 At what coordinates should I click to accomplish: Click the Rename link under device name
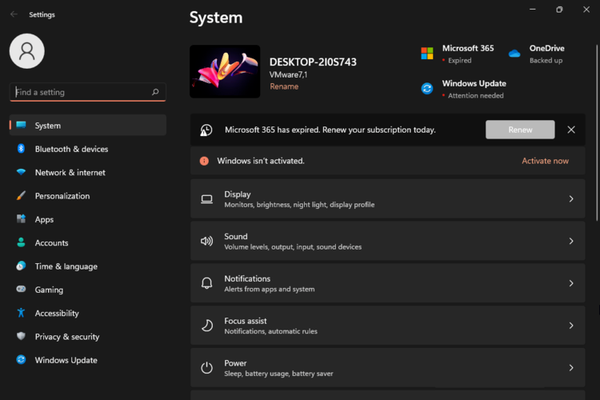click(283, 87)
